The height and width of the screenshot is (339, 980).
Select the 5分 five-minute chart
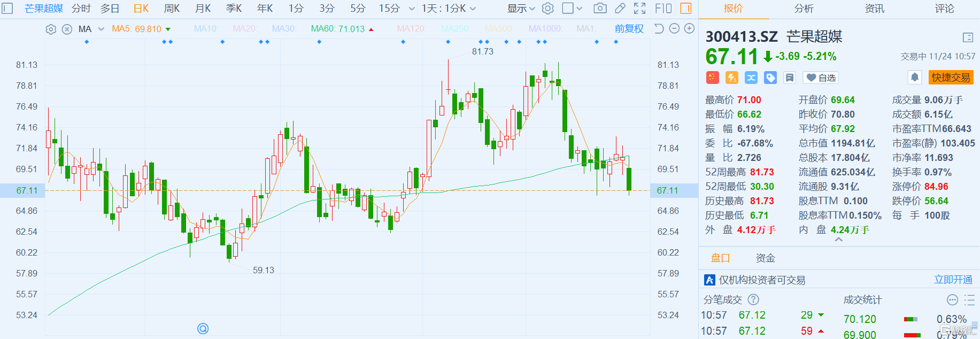[358, 9]
